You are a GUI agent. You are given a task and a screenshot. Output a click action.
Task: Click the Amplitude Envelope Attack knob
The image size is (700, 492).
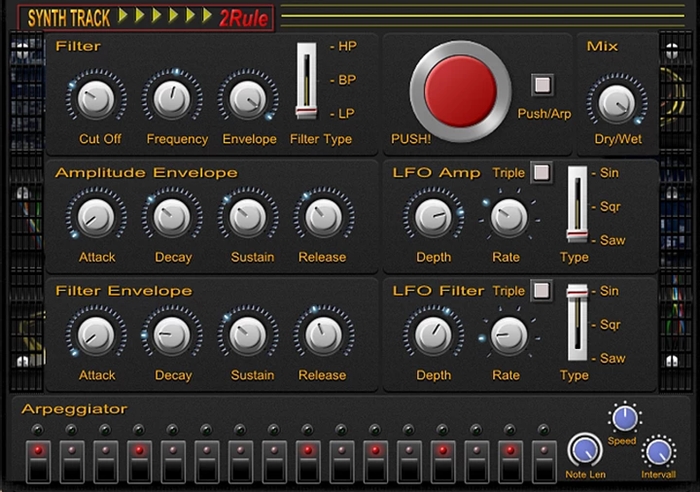(96, 217)
